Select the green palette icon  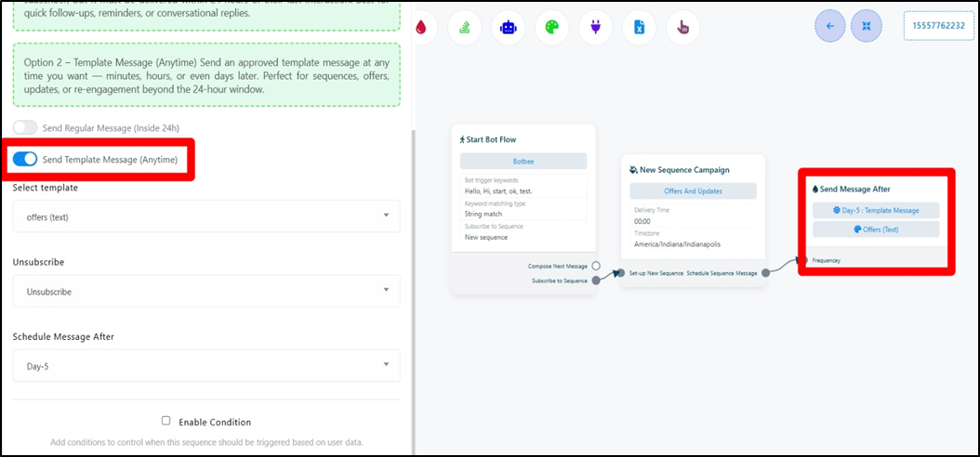coord(551,27)
